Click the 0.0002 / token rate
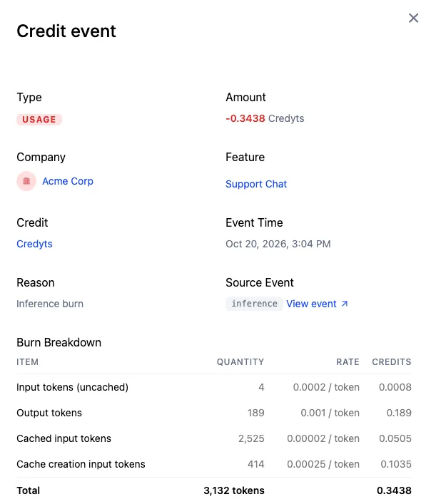 coord(326,387)
